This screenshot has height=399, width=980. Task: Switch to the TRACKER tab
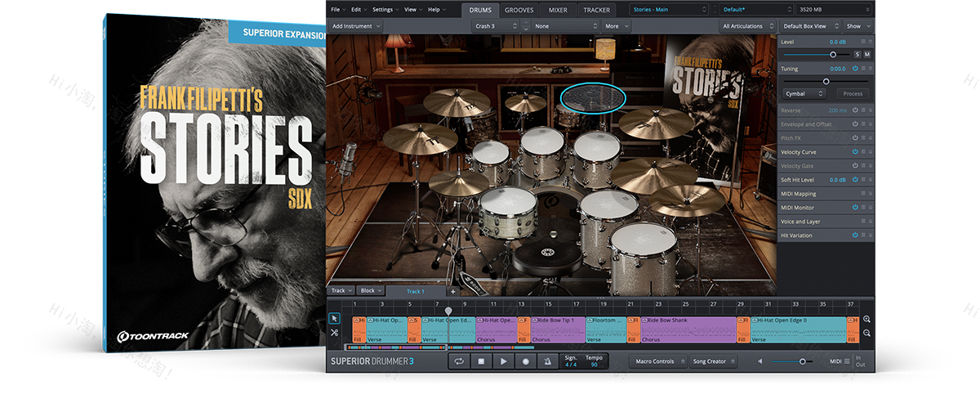[x=596, y=10]
